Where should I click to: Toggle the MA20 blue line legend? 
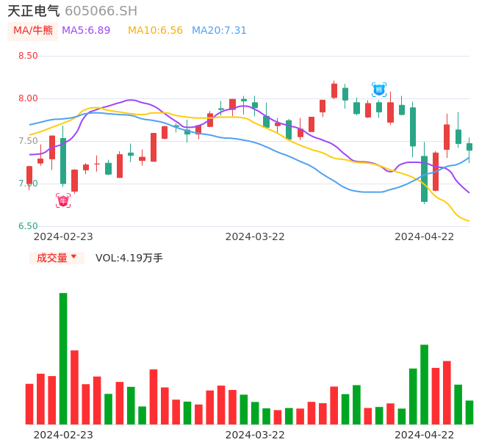pos(219,31)
